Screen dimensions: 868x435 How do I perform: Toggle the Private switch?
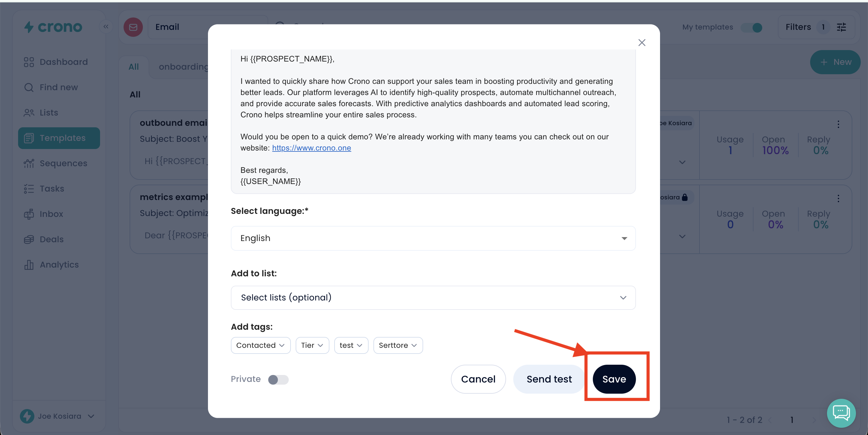(278, 379)
